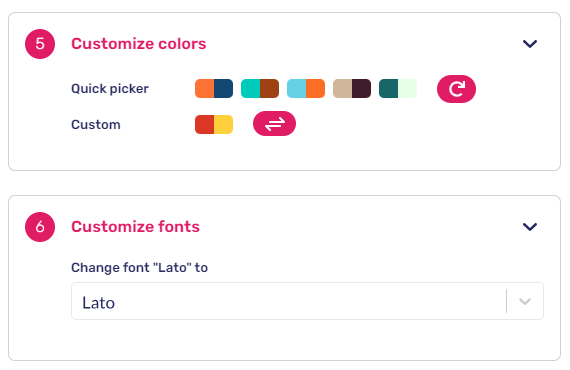Open the custom red color swatch
Viewport: 570px width, 370px height.
pyautogui.click(x=204, y=125)
